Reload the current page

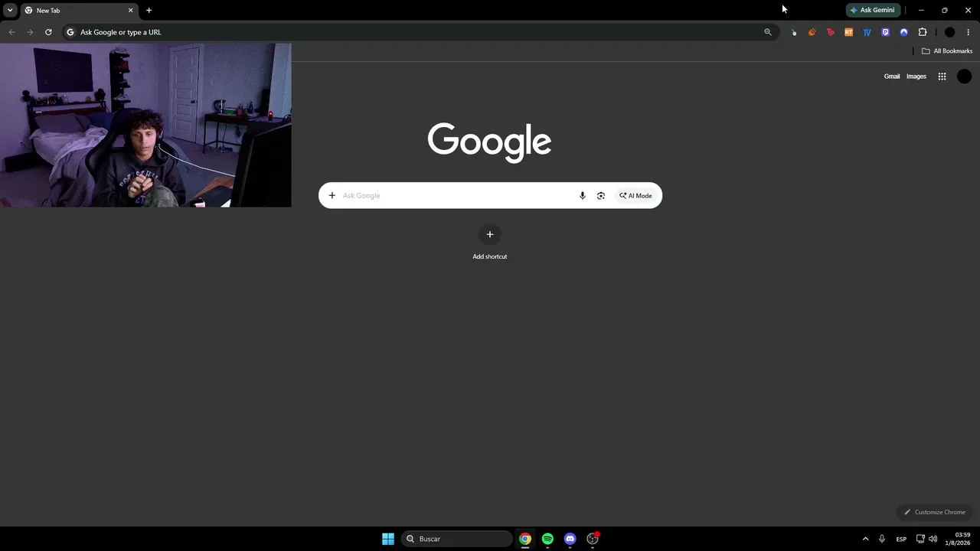point(48,32)
